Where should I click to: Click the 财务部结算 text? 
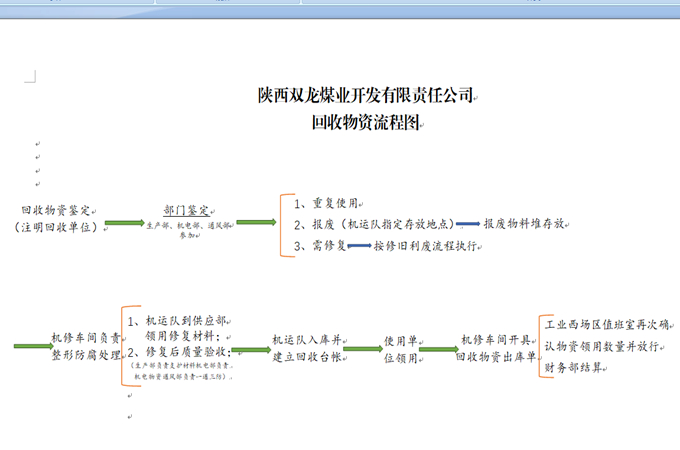(x=573, y=368)
